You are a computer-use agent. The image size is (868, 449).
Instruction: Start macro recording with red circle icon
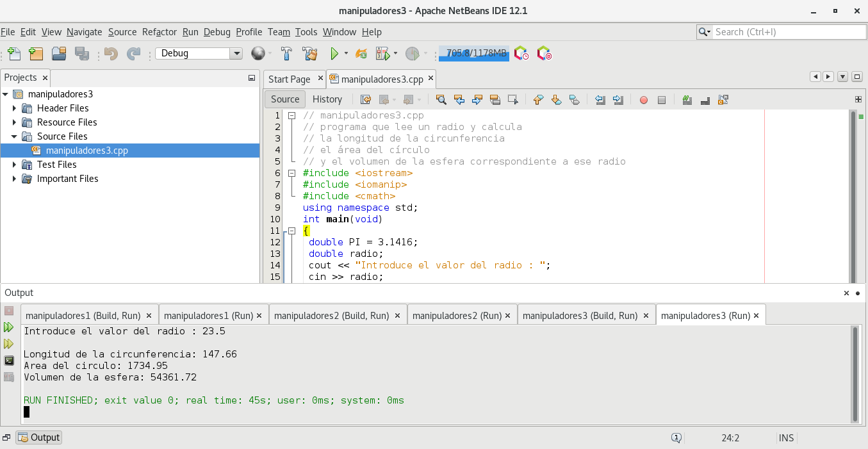pos(644,100)
